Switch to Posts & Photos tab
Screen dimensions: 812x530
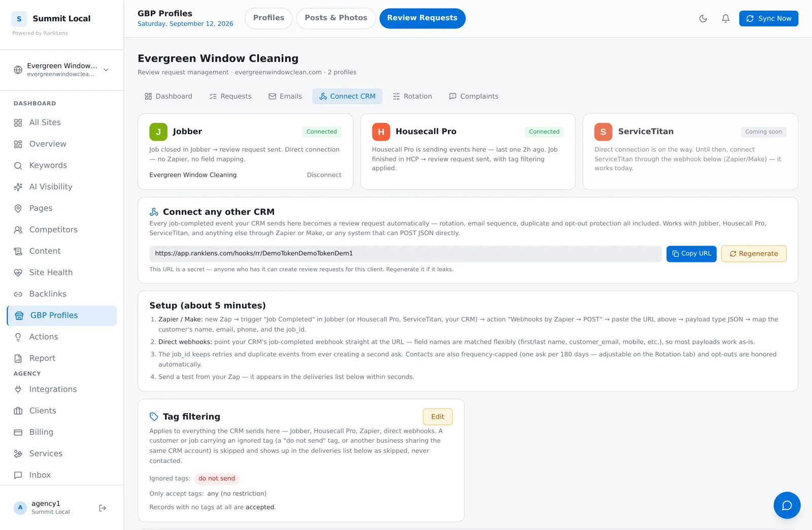[x=335, y=18]
